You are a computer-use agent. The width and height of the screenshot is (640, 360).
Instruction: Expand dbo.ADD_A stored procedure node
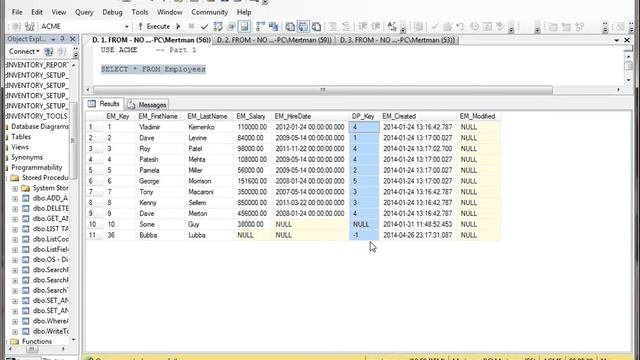15,198
